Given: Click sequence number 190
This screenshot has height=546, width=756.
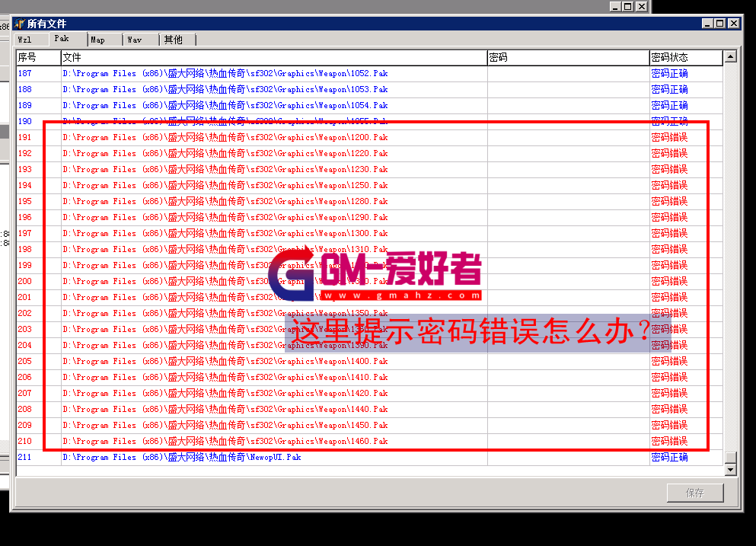Looking at the screenshot, I should pos(25,121).
